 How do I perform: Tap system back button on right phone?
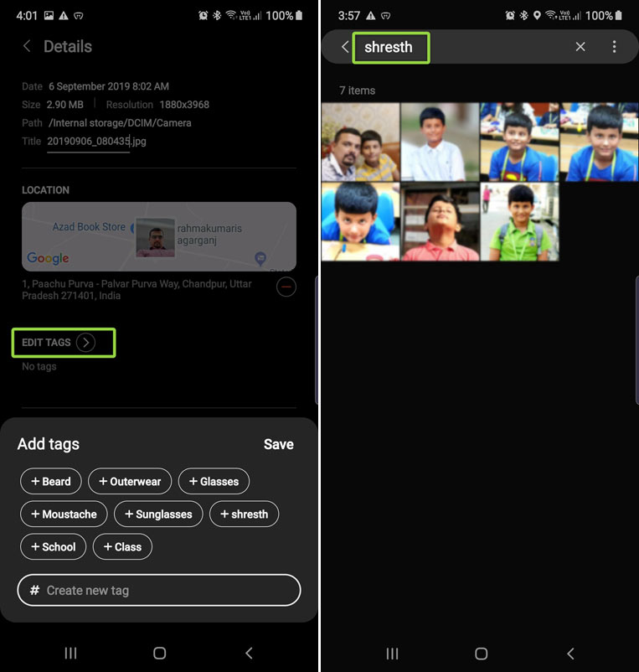point(570,654)
